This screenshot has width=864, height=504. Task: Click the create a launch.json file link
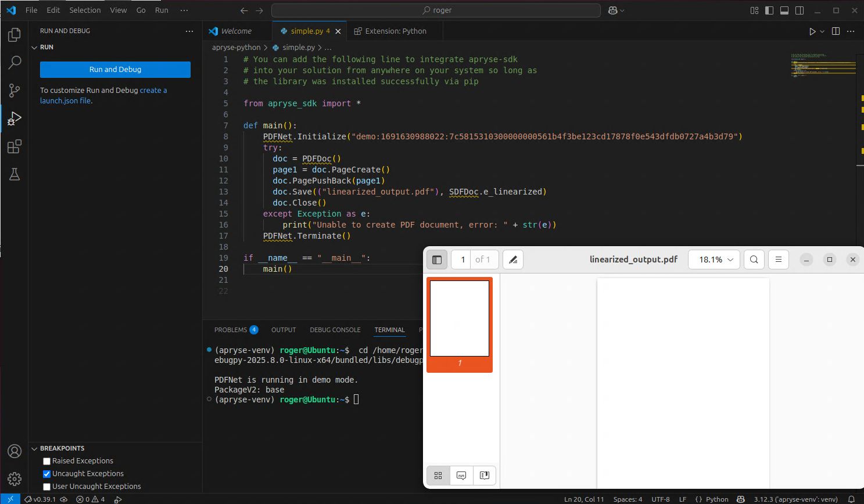153,91
